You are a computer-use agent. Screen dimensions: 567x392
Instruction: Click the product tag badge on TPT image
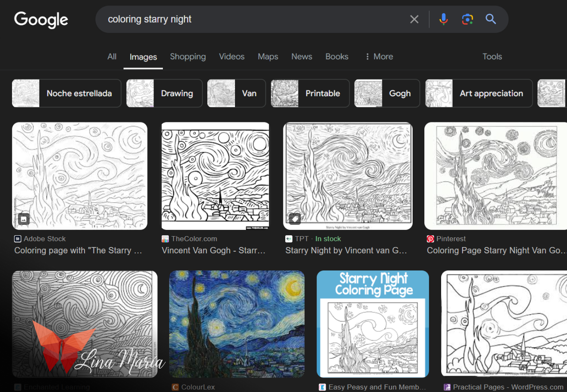[x=295, y=219]
